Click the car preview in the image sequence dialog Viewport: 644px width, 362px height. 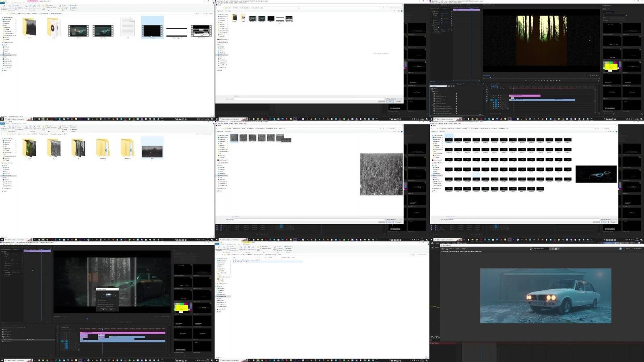[x=596, y=174]
